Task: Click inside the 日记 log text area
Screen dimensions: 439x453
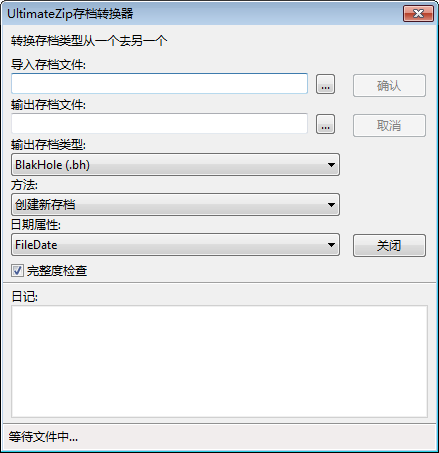Action: (219, 361)
